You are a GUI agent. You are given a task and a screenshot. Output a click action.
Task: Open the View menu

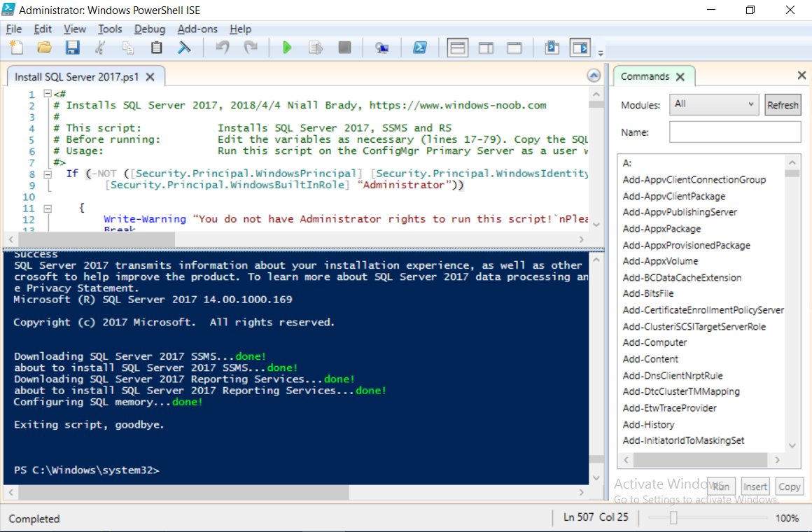click(75, 29)
